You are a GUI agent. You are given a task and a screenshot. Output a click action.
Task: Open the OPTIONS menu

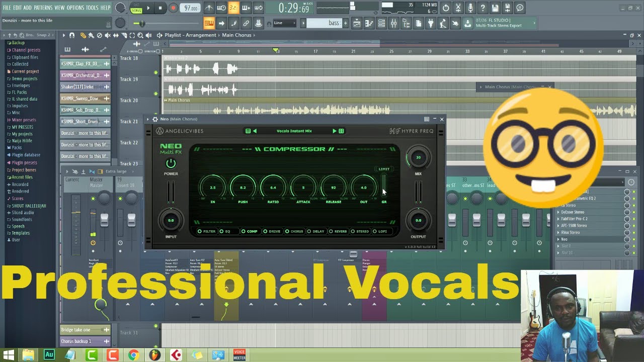75,8
